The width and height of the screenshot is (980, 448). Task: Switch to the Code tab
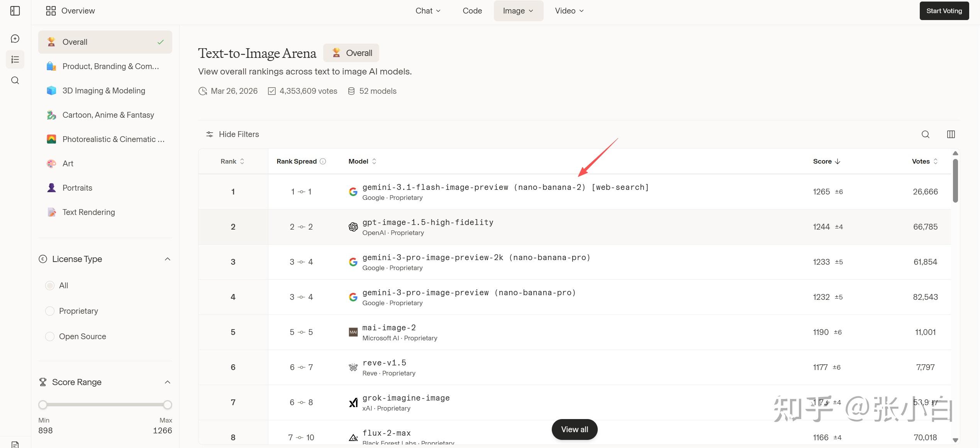pyautogui.click(x=472, y=11)
